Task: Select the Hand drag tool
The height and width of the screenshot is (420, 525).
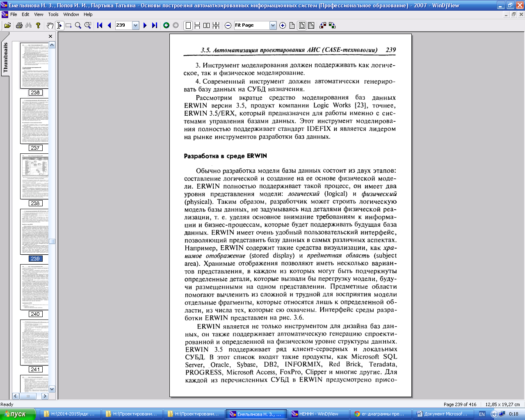Action: (x=50, y=25)
